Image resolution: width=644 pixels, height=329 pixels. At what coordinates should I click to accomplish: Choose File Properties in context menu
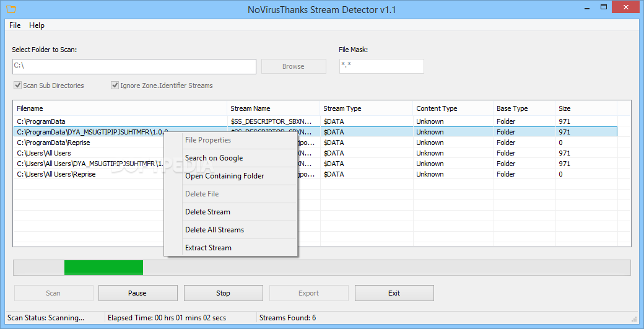[230, 140]
